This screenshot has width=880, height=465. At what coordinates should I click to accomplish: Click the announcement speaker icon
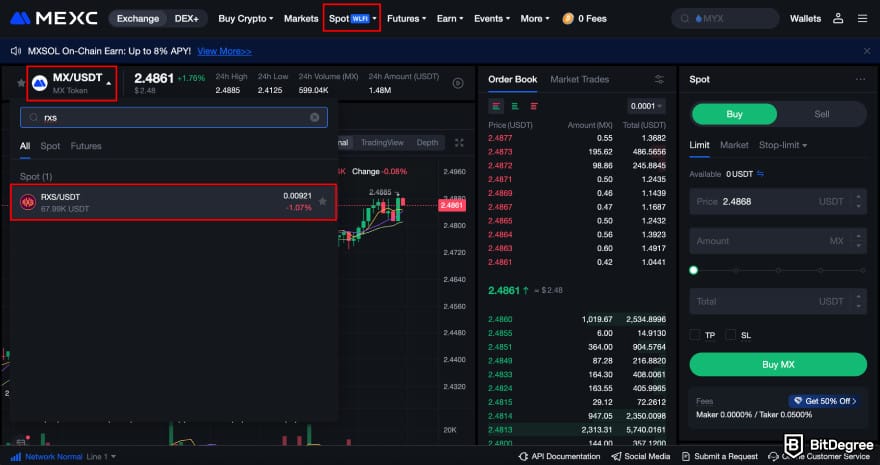coord(16,51)
